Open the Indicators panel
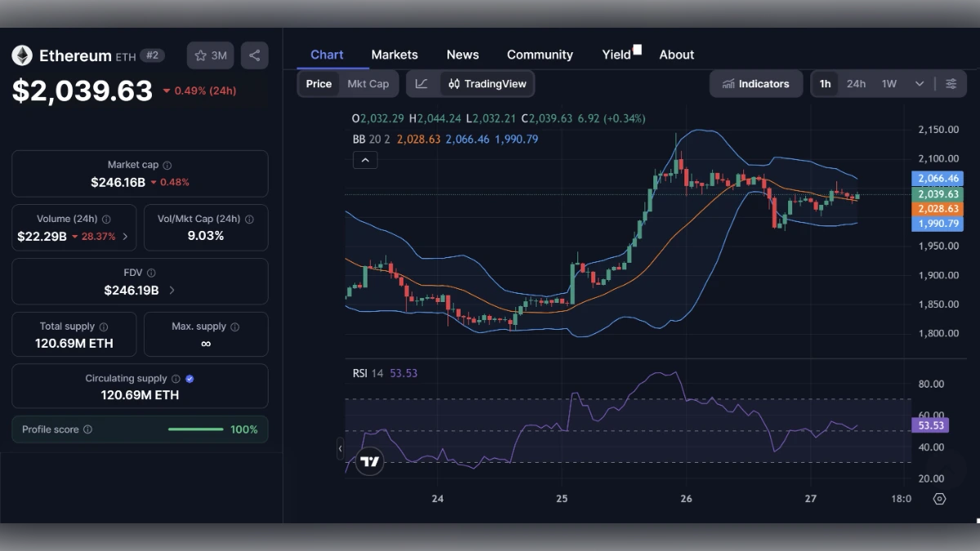The height and width of the screenshot is (551, 980). (755, 83)
